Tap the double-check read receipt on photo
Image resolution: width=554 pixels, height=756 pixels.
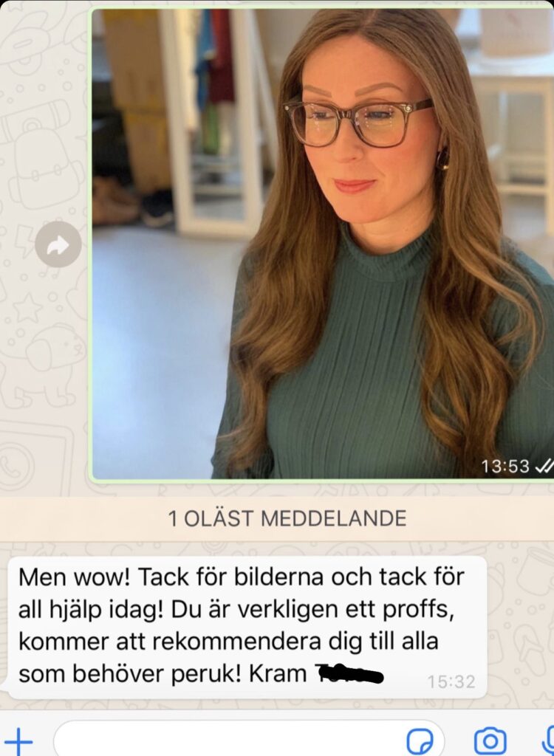(x=544, y=467)
